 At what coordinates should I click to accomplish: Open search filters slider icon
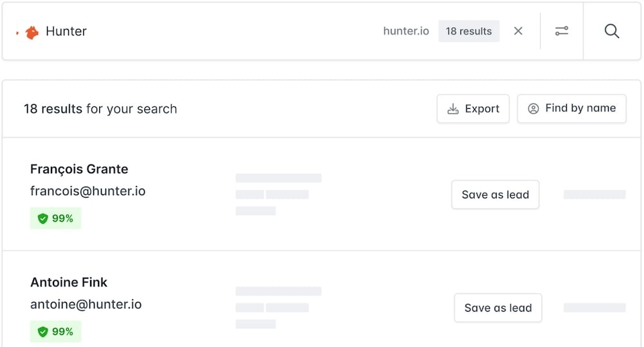(562, 31)
